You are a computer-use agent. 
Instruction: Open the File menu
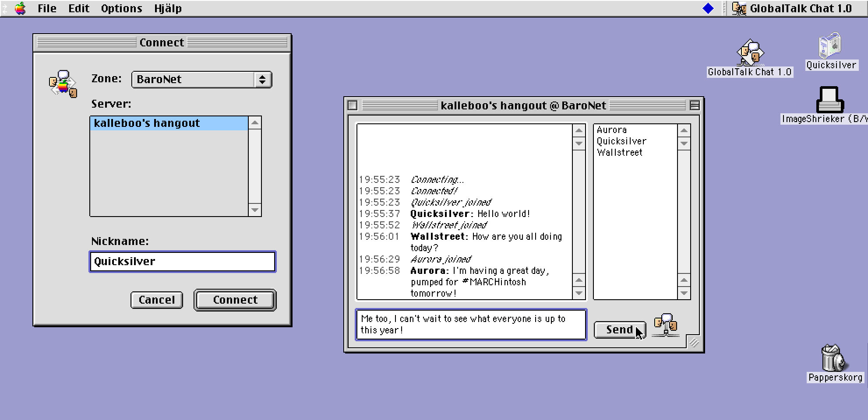[x=47, y=8]
